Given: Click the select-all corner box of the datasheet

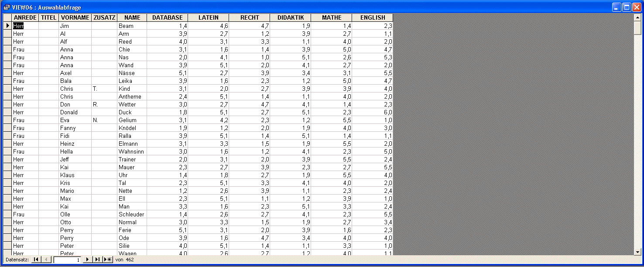Looking at the screenshot, I should click(7, 18).
